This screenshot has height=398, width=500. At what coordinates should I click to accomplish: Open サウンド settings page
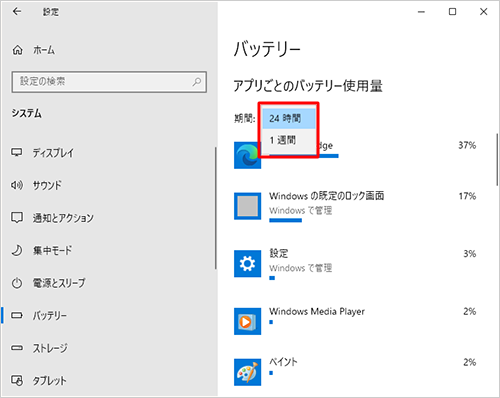pos(47,185)
